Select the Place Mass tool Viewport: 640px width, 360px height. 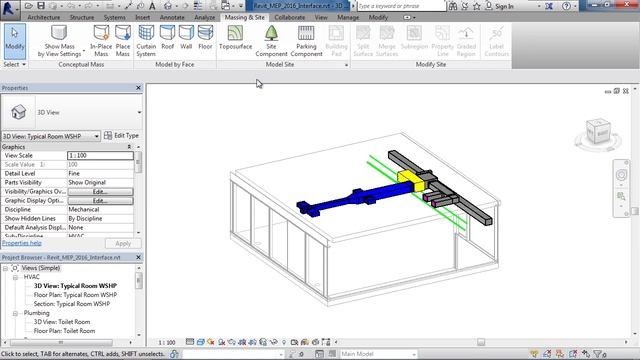tap(123, 41)
